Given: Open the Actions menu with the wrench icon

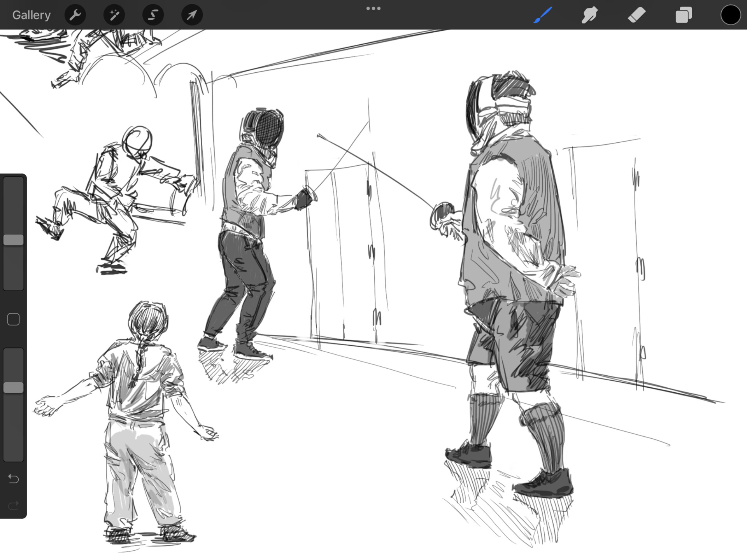Looking at the screenshot, I should click(x=75, y=15).
